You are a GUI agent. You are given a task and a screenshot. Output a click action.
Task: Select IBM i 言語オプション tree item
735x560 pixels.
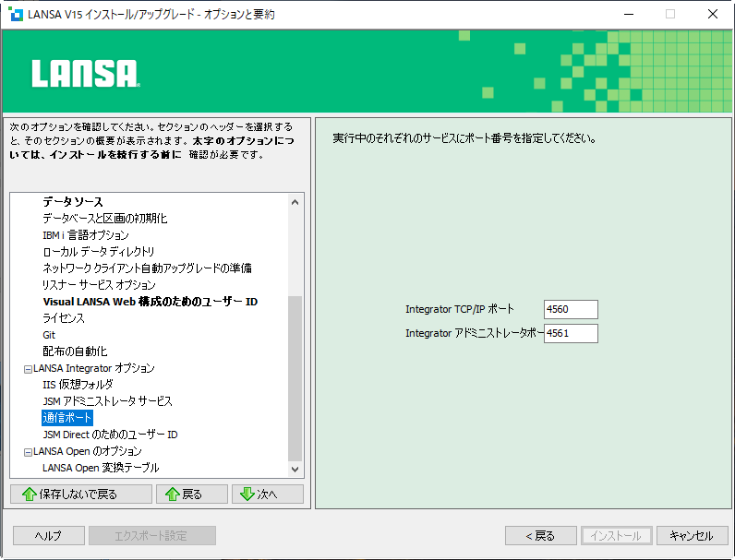coord(86,235)
